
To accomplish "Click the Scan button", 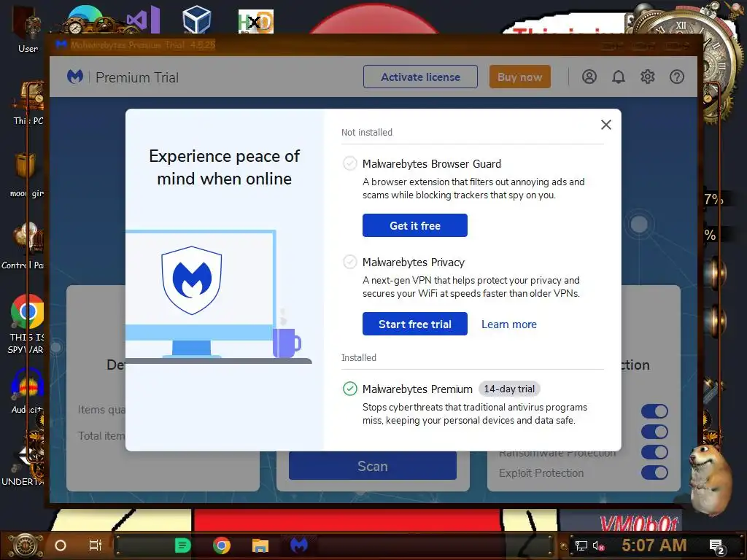I will 373,466.
